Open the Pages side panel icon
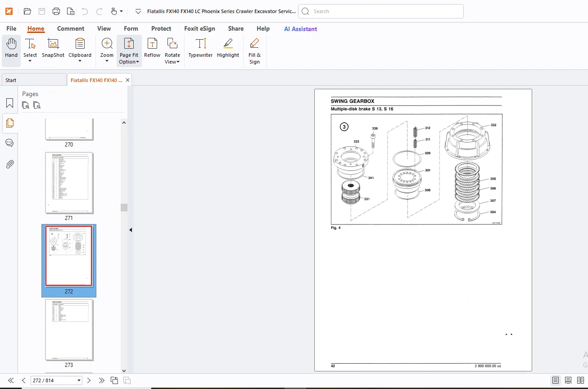This screenshot has height=389, width=588. [9, 123]
